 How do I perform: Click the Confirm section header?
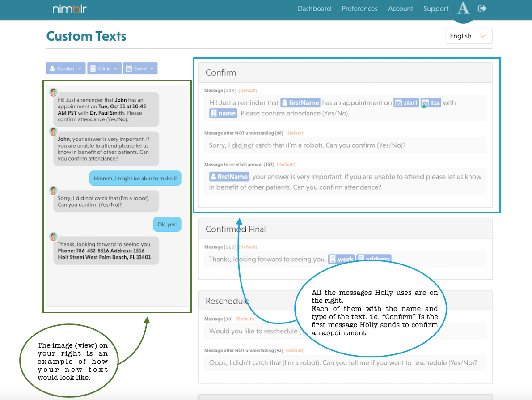click(x=345, y=72)
